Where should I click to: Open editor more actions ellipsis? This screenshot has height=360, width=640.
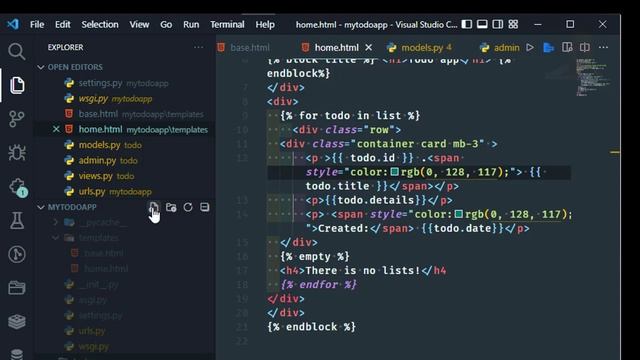603,48
